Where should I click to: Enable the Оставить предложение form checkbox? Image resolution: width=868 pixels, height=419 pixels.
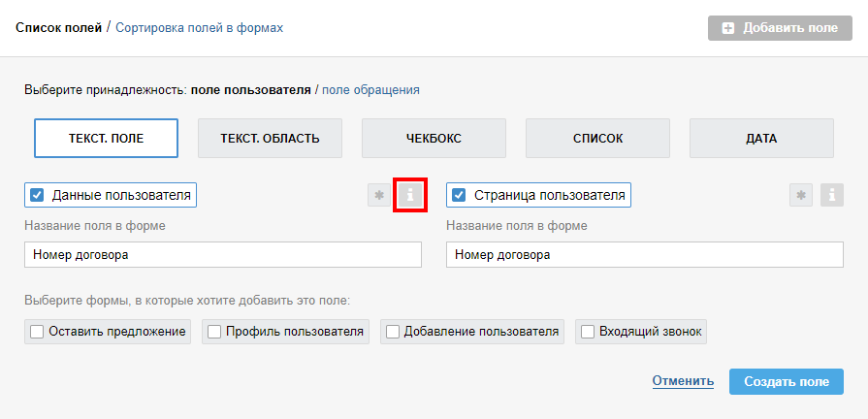[x=37, y=332]
